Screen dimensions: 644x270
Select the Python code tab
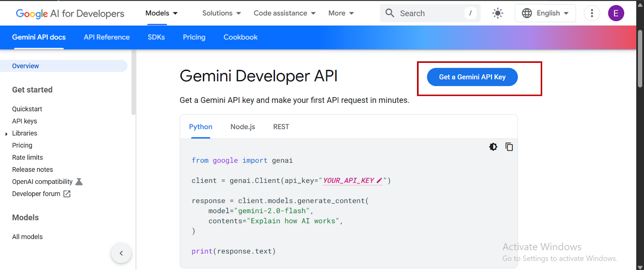(x=200, y=127)
